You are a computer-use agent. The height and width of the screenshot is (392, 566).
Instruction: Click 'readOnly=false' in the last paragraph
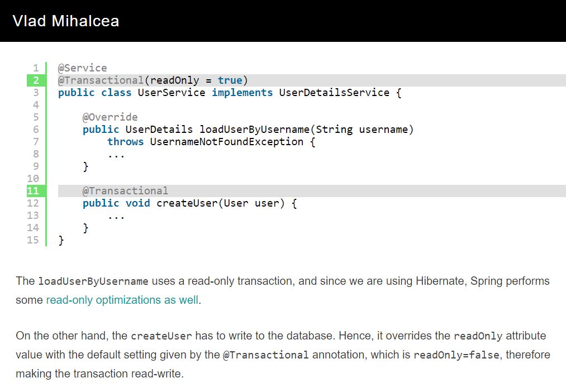point(456,355)
